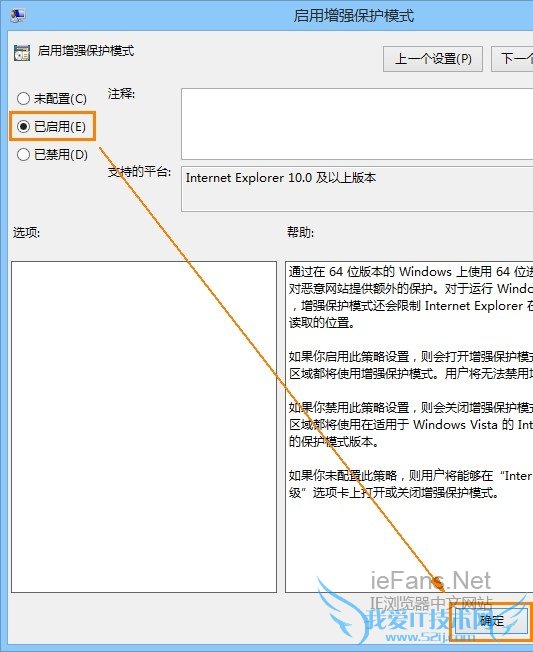The width and height of the screenshot is (533, 652).
Task: Click the 确定 button
Action: point(492,621)
